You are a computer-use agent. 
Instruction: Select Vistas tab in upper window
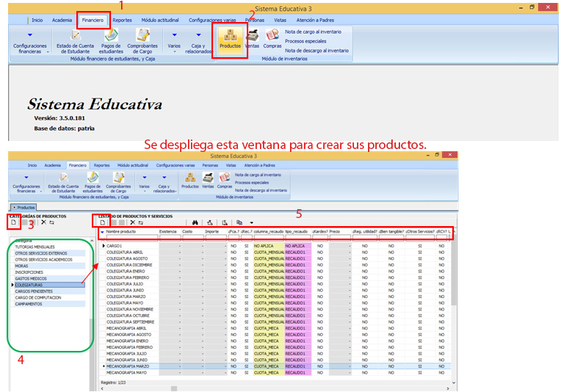pos(280,20)
